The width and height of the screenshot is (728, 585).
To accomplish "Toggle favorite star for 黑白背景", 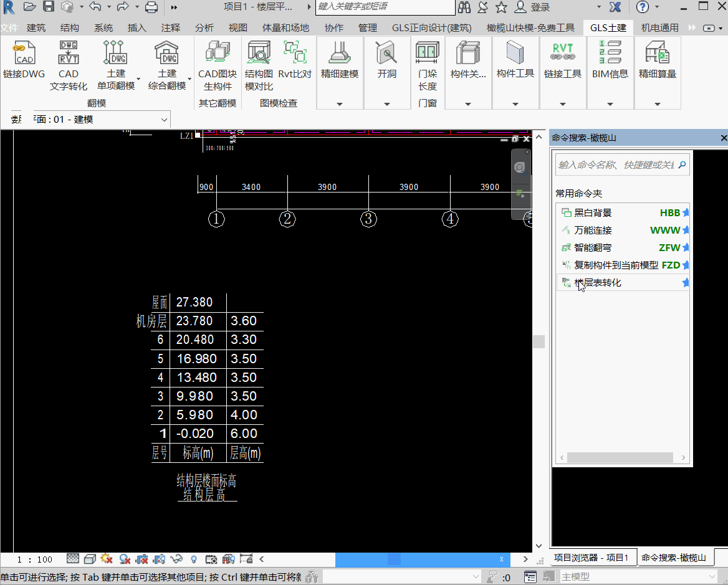I will tap(686, 213).
